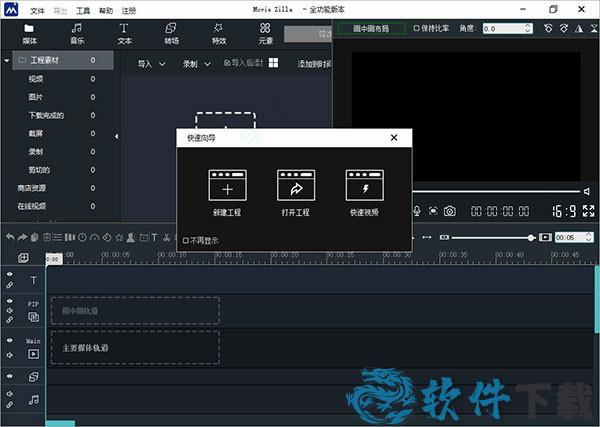Click the undo arrow in the timeline toolbar
Viewport: 600px width, 427px height.
click(10, 237)
